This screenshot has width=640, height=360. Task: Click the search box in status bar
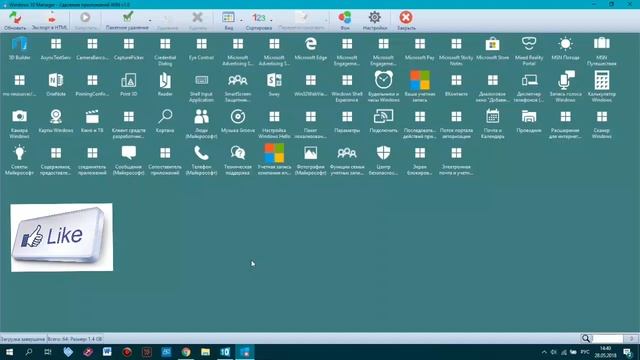tap(607, 339)
